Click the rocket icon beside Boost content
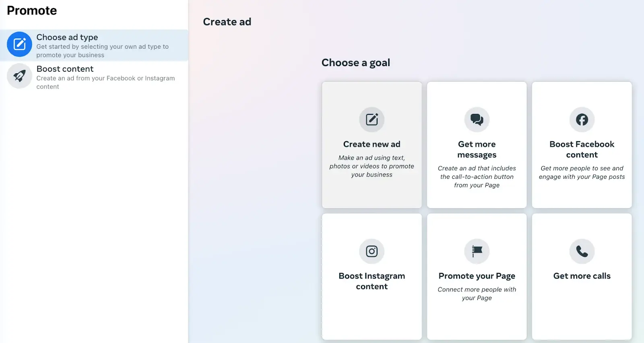Screen dimensions: 644x343 click(x=19, y=76)
